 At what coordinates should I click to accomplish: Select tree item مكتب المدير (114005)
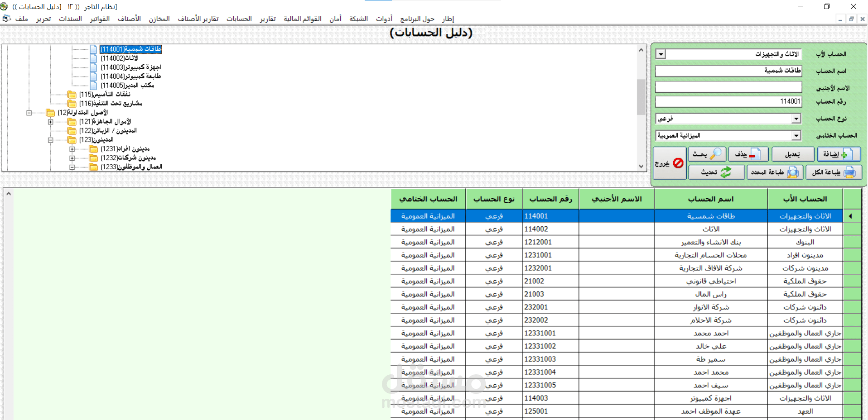point(127,86)
